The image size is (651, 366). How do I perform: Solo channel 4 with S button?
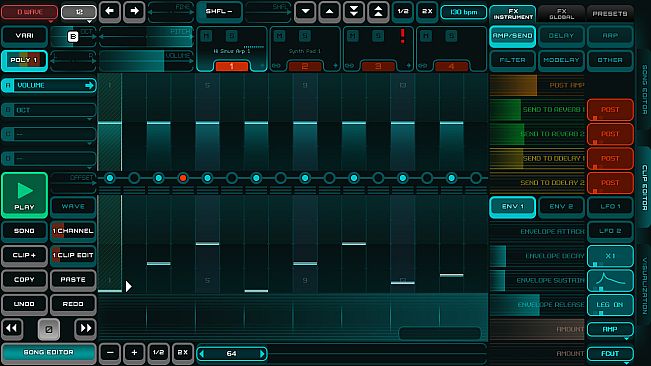[x=451, y=36]
